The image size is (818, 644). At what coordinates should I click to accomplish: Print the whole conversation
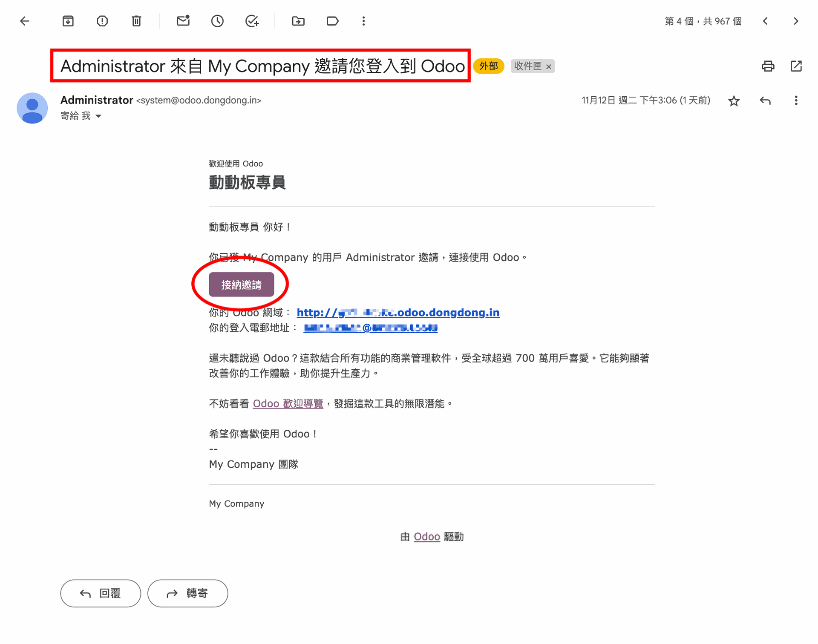tap(768, 66)
